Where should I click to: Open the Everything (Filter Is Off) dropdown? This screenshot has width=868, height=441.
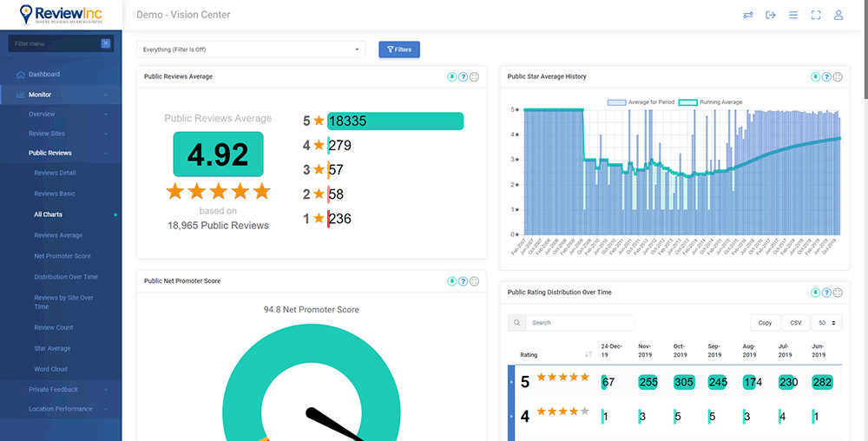point(251,49)
